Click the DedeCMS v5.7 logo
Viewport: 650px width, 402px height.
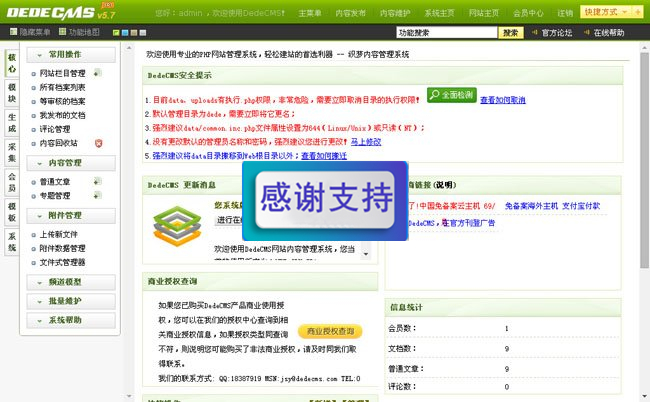[x=61, y=12]
